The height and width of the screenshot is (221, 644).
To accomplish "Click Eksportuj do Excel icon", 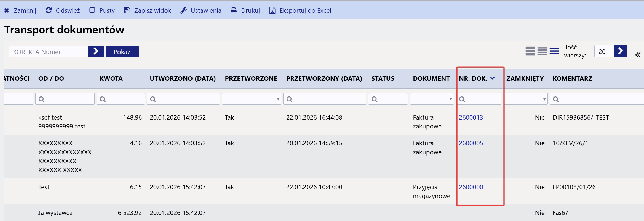I will coord(272,10).
